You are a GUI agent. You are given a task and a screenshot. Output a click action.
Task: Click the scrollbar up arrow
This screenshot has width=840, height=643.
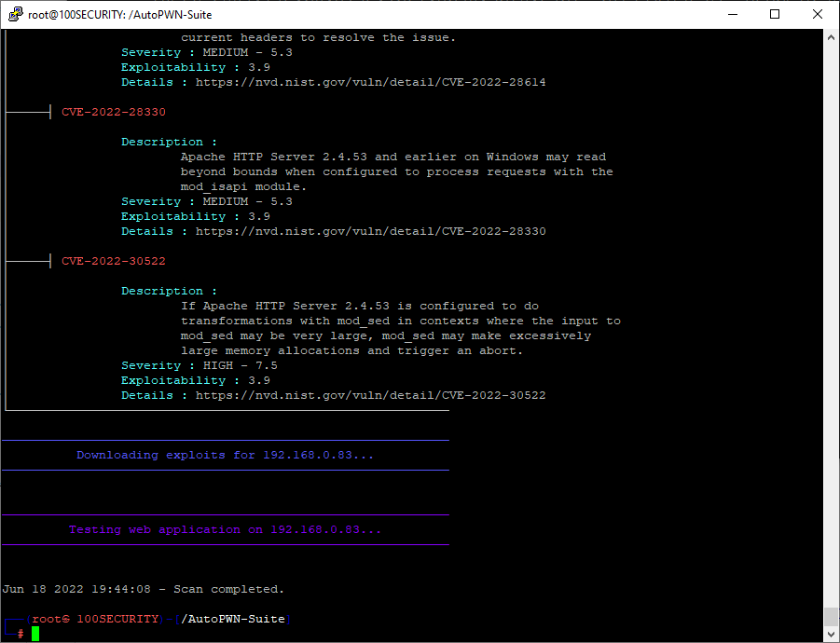click(x=831, y=37)
